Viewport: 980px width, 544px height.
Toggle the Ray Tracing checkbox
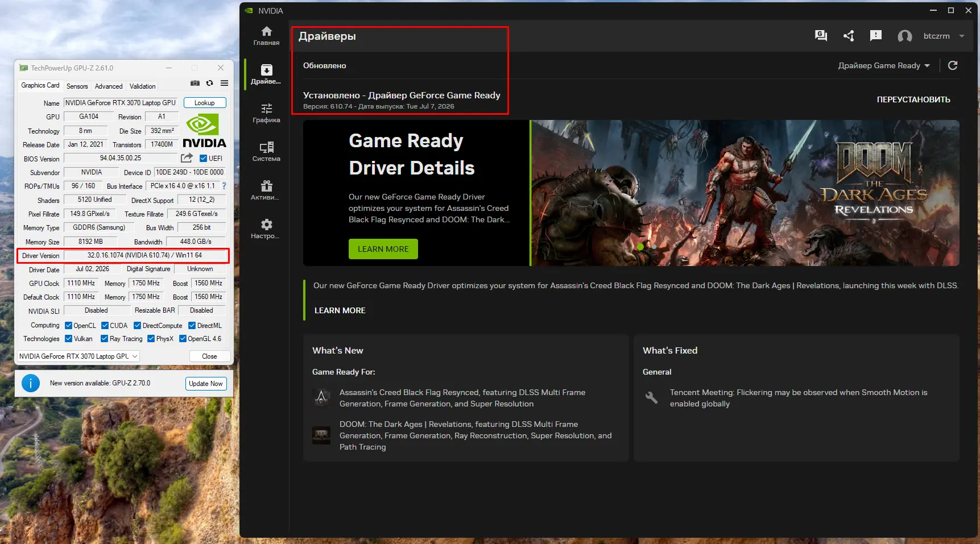tap(104, 339)
